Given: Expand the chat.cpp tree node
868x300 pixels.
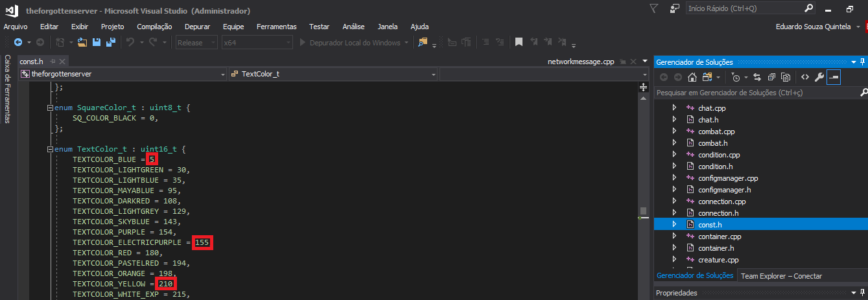Looking at the screenshot, I should coord(674,108).
